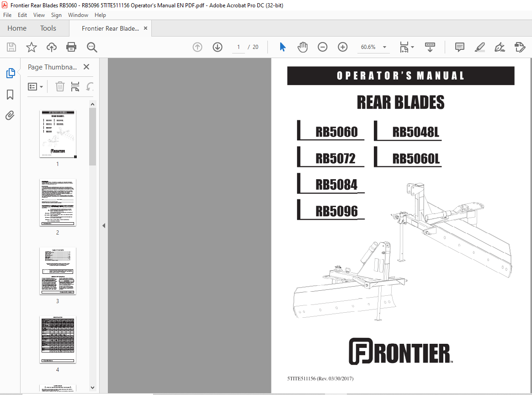Viewport: 532px width, 395px height.
Task: Click the RB5060 model text
Action: 336,132
